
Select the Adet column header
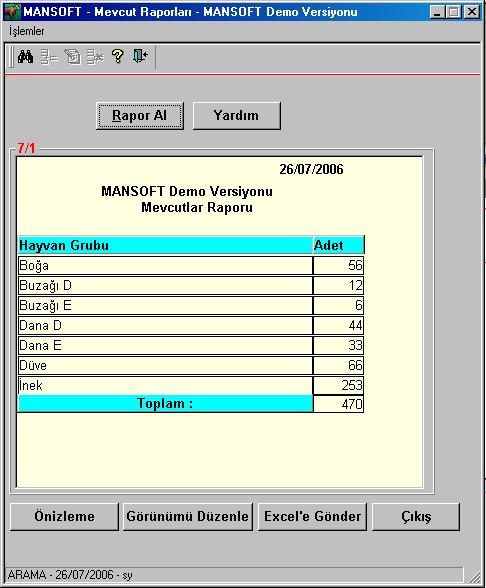[338, 245]
